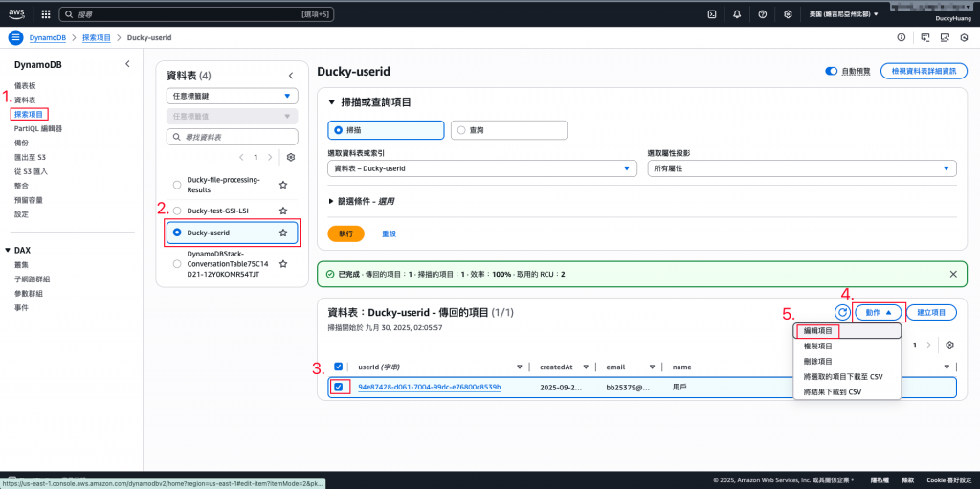Select the Ducky-userid table radio
980x489 pixels.
(177, 233)
